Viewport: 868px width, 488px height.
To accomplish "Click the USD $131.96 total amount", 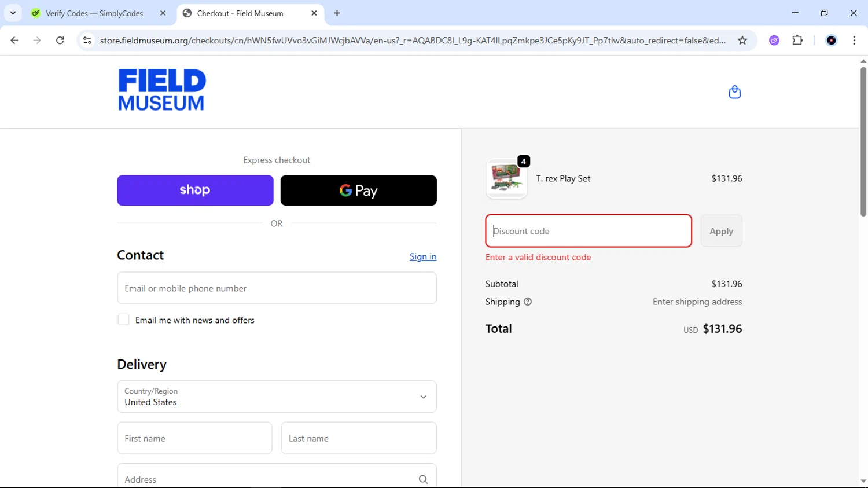I will (x=712, y=329).
